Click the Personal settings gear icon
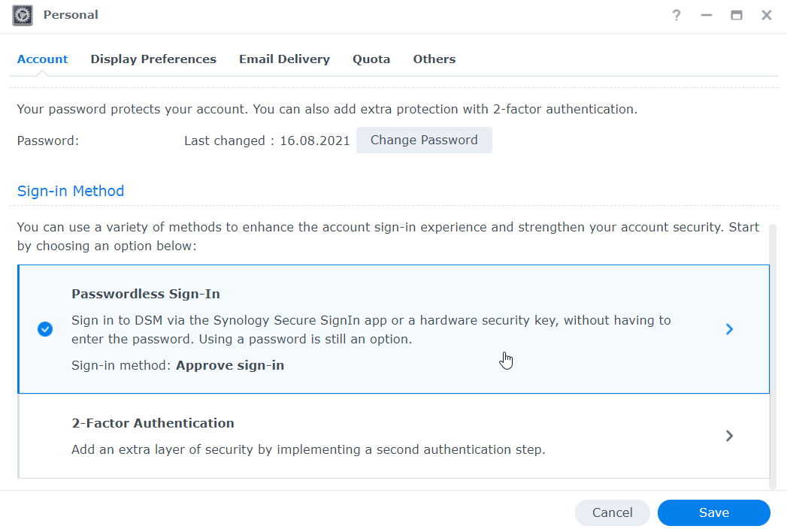The image size is (787, 532). coord(22,15)
